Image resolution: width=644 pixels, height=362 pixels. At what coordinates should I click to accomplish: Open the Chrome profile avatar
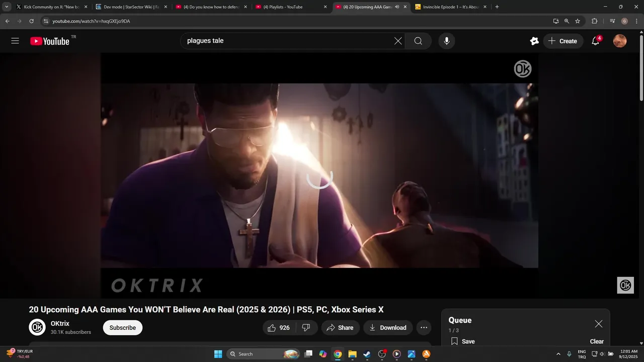[x=624, y=21]
